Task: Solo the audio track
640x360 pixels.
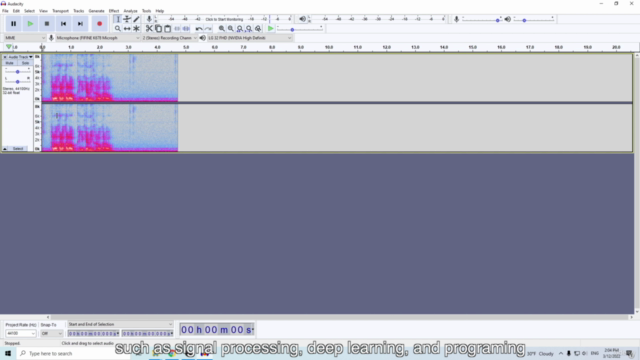Action: click(25, 63)
